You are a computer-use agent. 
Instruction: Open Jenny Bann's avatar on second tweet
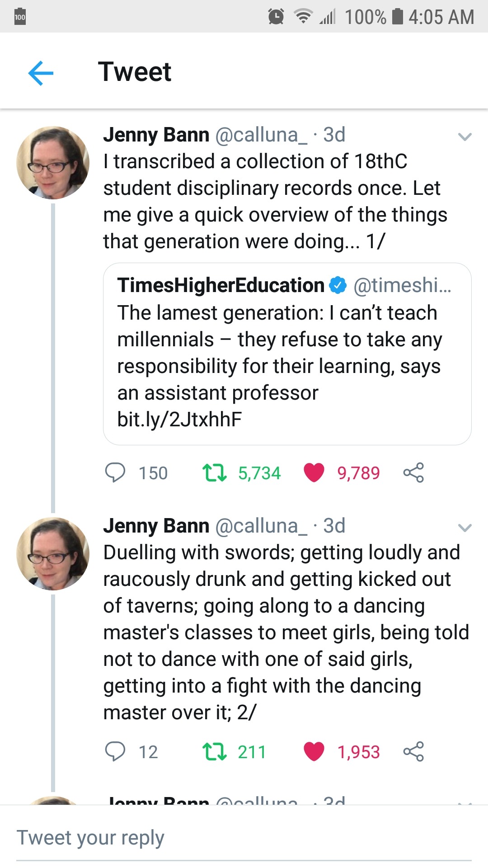[53, 554]
